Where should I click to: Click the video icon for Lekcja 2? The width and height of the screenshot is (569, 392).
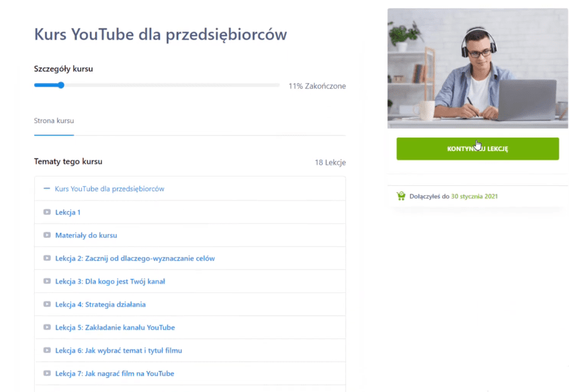click(x=47, y=258)
